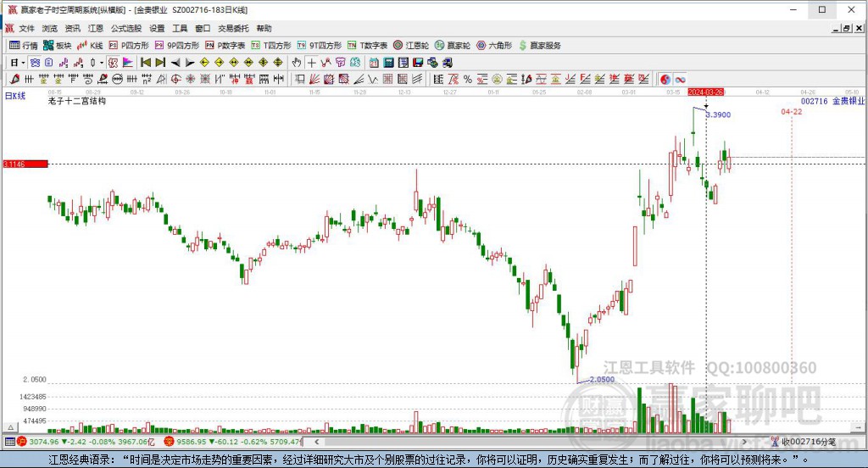Open the calendar date icon
Image resolution: width=868 pixels, height=468 pixels.
point(374,63)
